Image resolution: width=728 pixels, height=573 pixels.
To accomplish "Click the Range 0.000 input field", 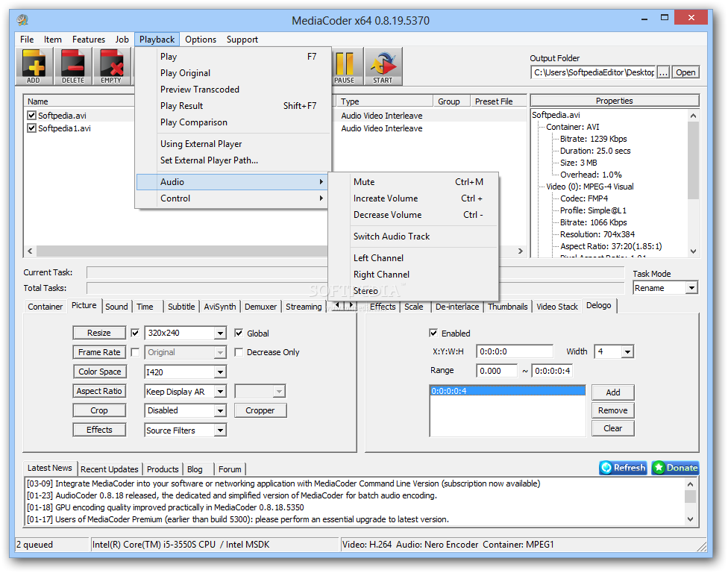I will (497, 371).
